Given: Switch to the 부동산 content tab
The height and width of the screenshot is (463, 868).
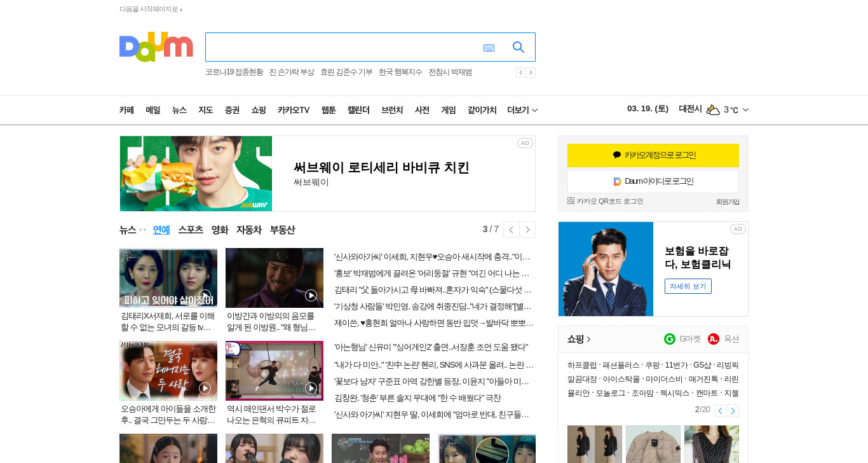Looking at the screenshot, I should (x=283, y=230).
